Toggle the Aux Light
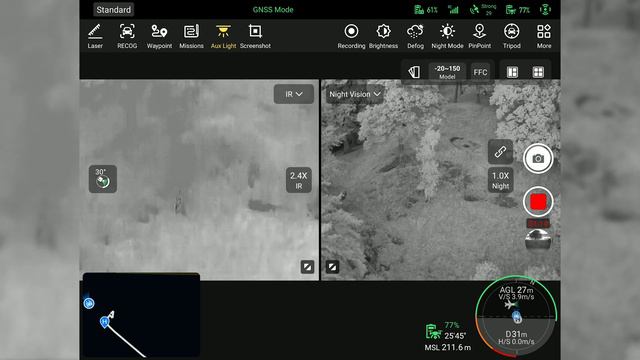The image size is (640, 360). (x=223, y=36)
